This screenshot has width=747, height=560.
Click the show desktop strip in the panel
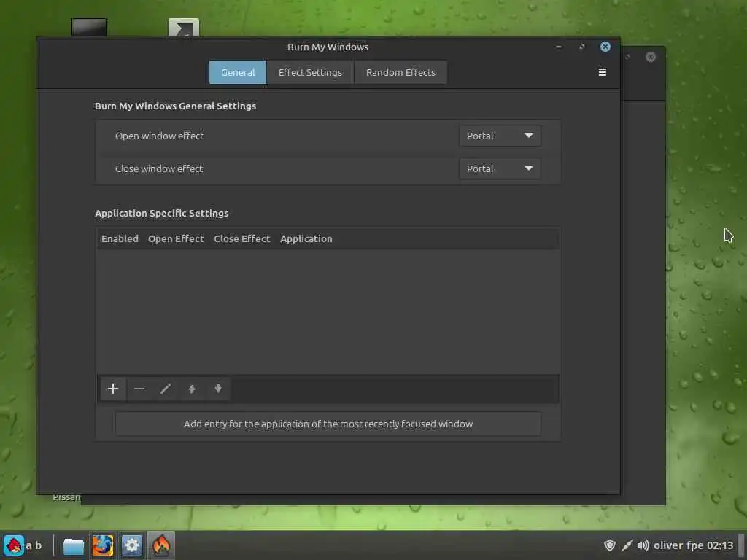coord(741,545)
